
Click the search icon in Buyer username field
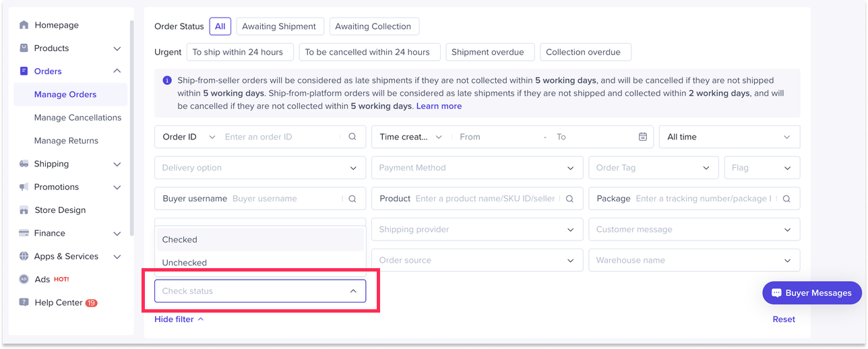click(352, 199)
